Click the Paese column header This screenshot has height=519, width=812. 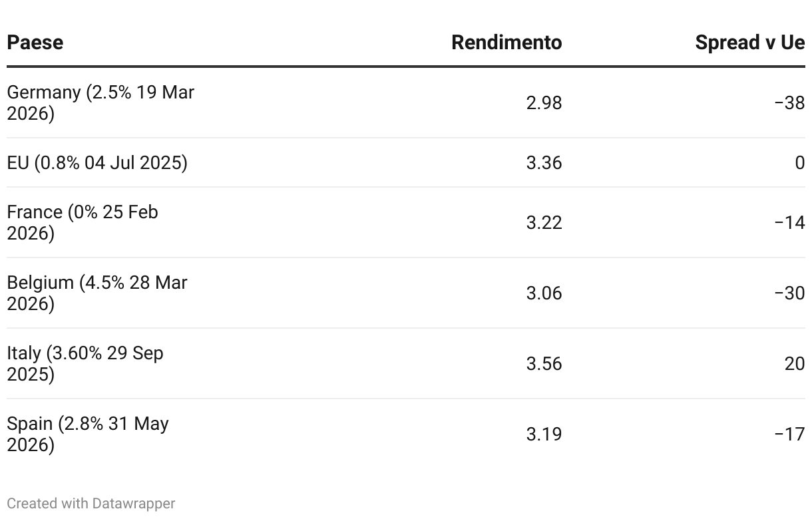(x=35, y=43)
